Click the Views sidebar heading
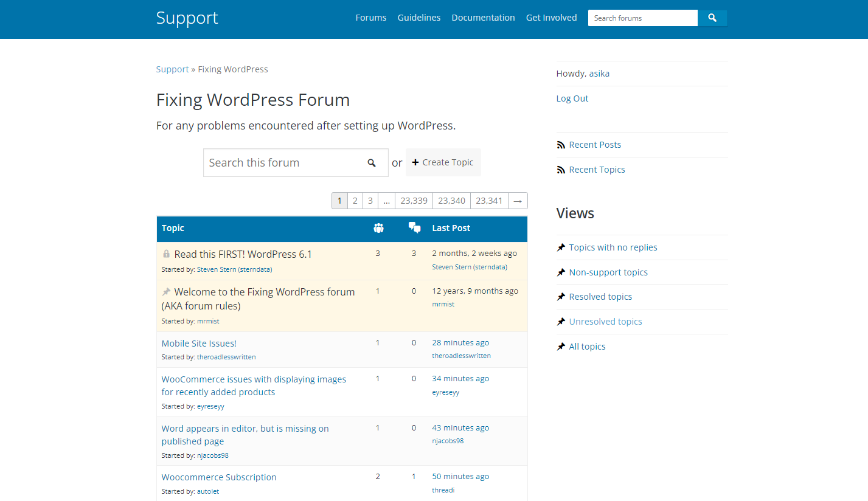This screenshot has width=868, height=501. [575, 213]
